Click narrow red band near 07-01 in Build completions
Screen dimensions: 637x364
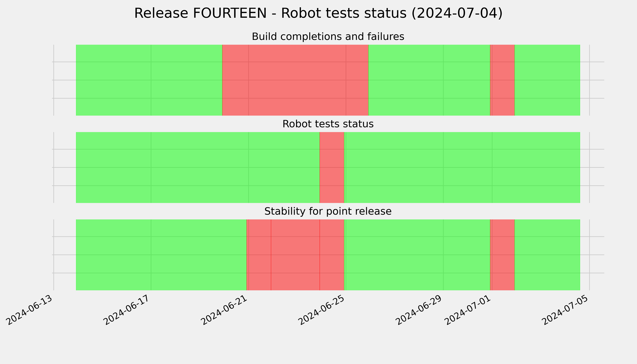(x=502, y=80)
